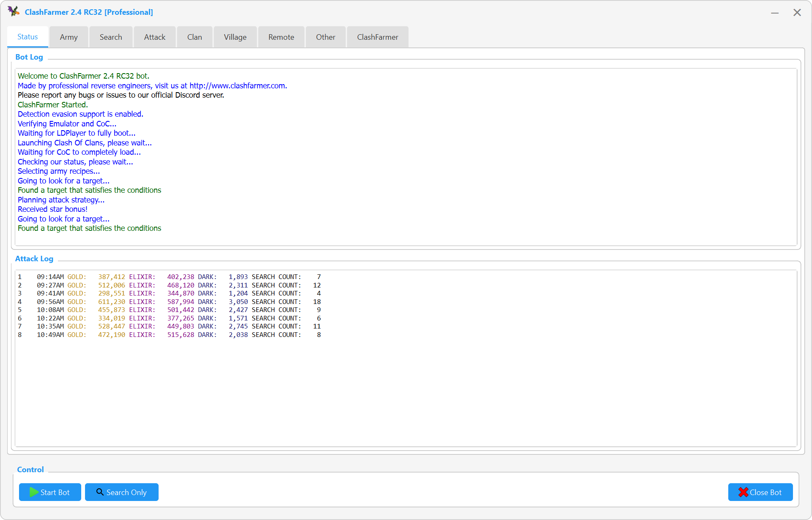812x520 pixels.
Task: Click the Close Bot button label
Action: point(765,493)
